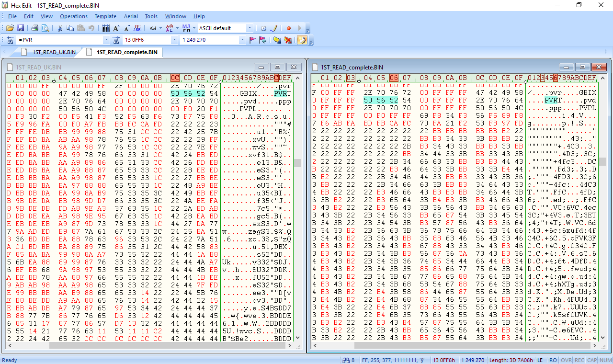Go to next bookmark via flag-arrow icon
613x364 pixels.
pyautogui.click(x=263, y=40)
